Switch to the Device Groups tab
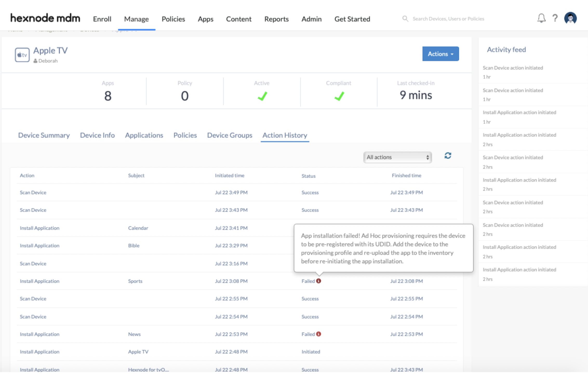588x374 pixels. 230,135
